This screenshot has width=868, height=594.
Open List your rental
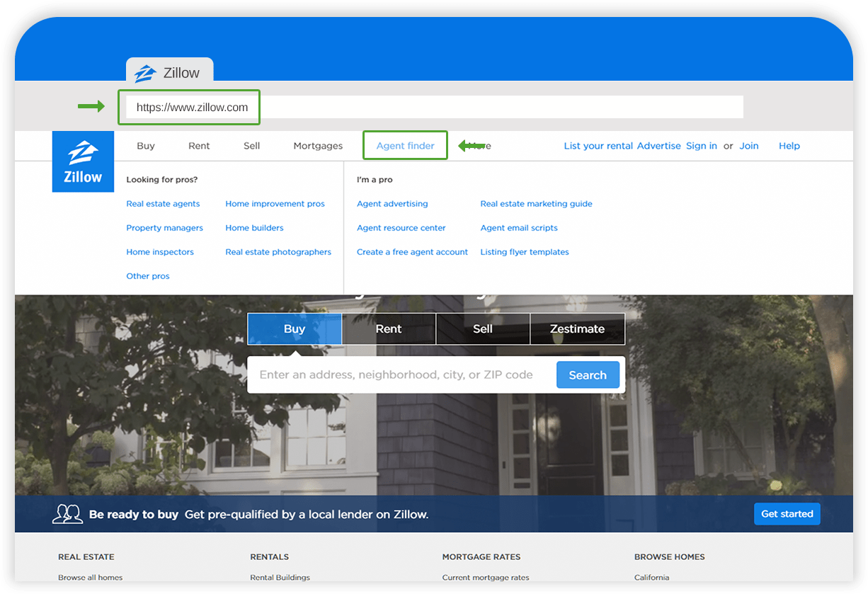coord(598,146)
